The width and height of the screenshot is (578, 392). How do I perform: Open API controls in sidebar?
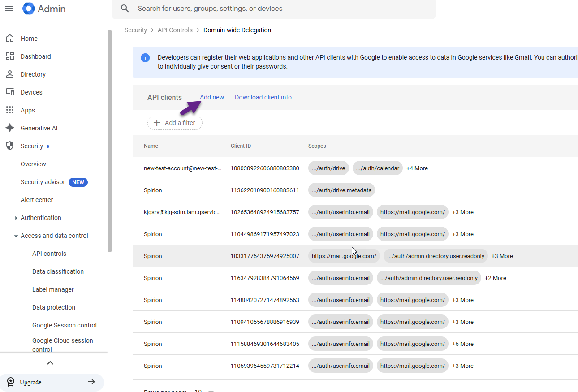coord(49,254)
